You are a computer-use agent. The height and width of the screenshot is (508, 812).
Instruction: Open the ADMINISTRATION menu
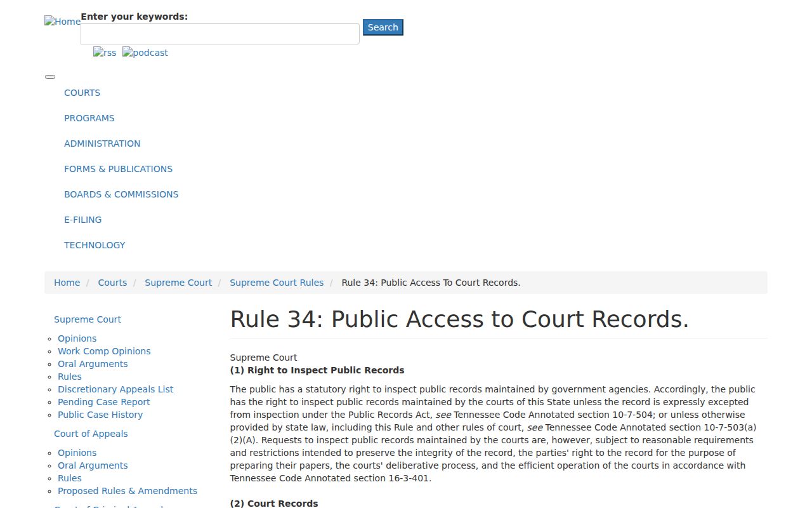tap(102, 144)
